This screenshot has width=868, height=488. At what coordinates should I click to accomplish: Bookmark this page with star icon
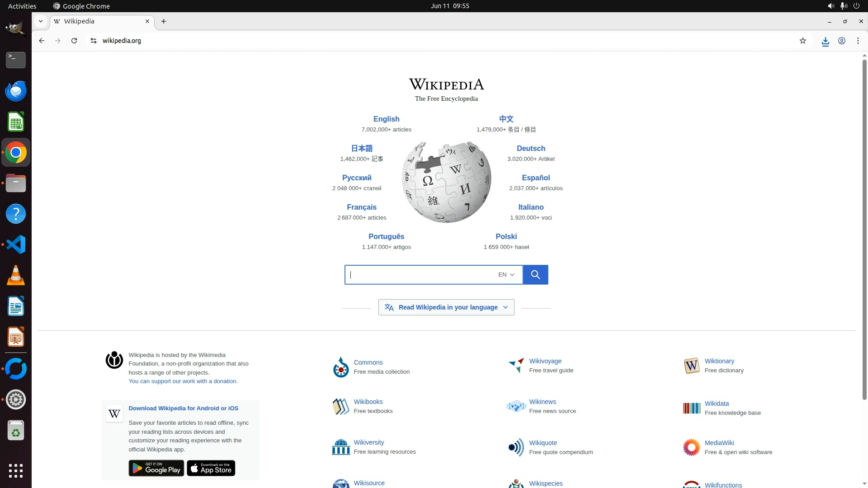click(x=803, y=41)
